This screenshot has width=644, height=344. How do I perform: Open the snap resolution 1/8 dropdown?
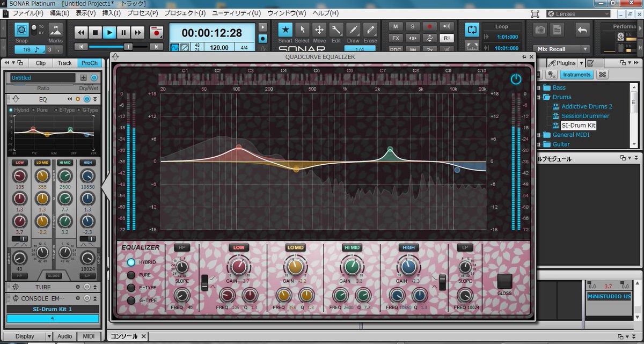[30, 49]
